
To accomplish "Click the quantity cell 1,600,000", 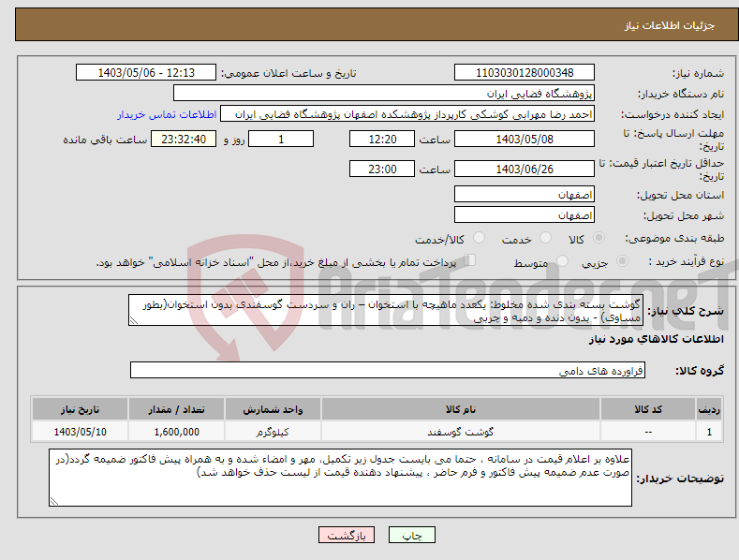I will click(x=176, y=432).
